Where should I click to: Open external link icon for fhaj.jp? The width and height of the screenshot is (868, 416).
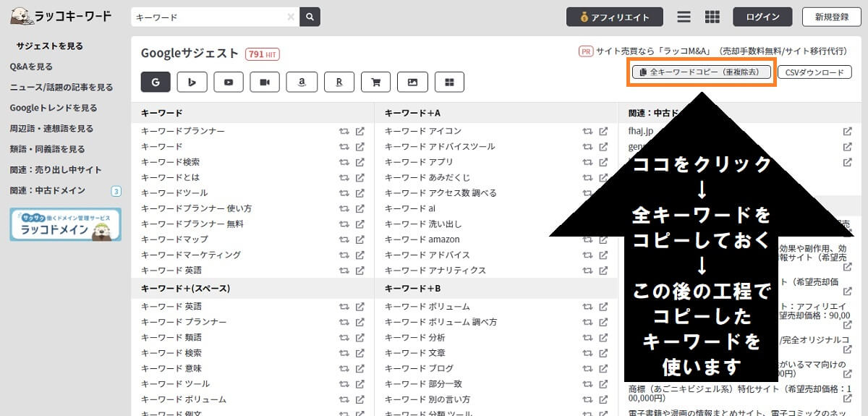[847, 131]
